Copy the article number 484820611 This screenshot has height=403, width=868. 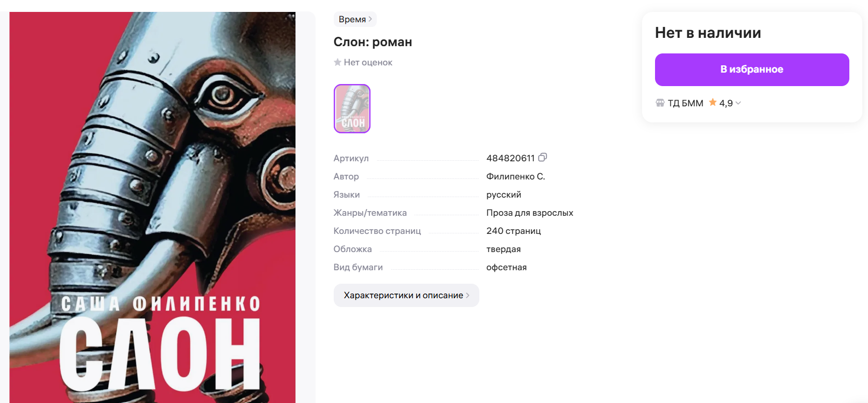tap(543, 157)
